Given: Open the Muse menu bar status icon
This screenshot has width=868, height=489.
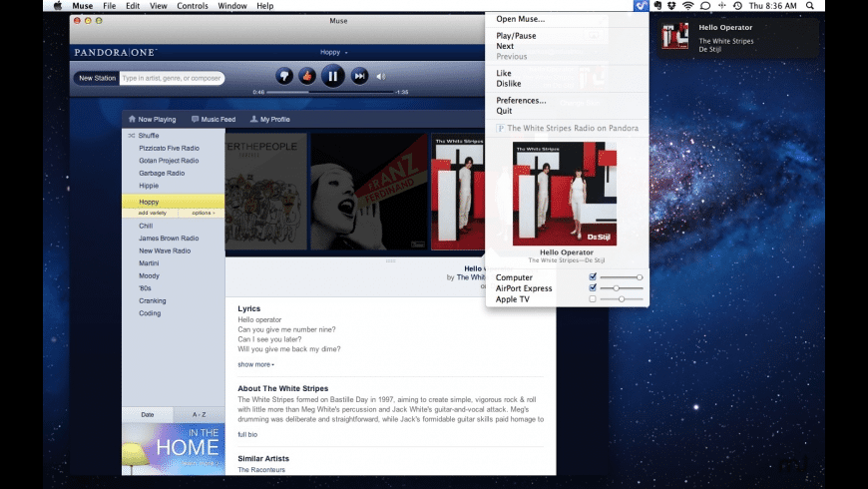Looking at the screenshot, I should [x=641, y=6].
